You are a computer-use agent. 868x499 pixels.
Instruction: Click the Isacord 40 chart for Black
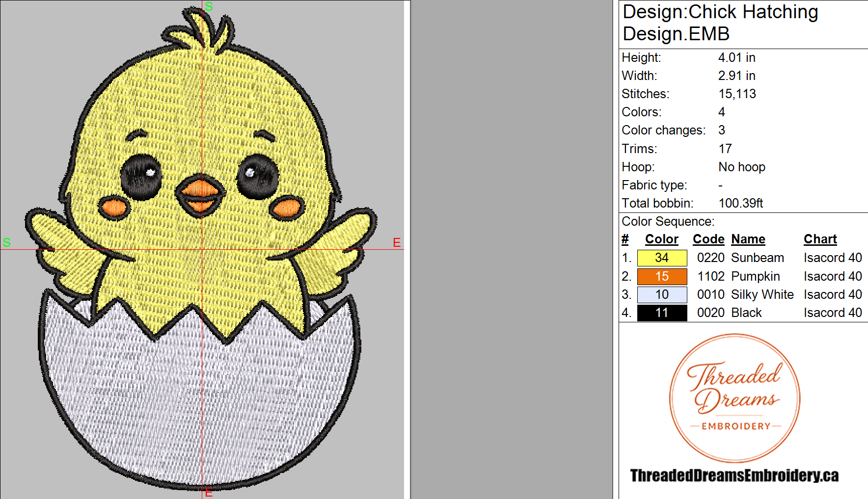[833, 313]
